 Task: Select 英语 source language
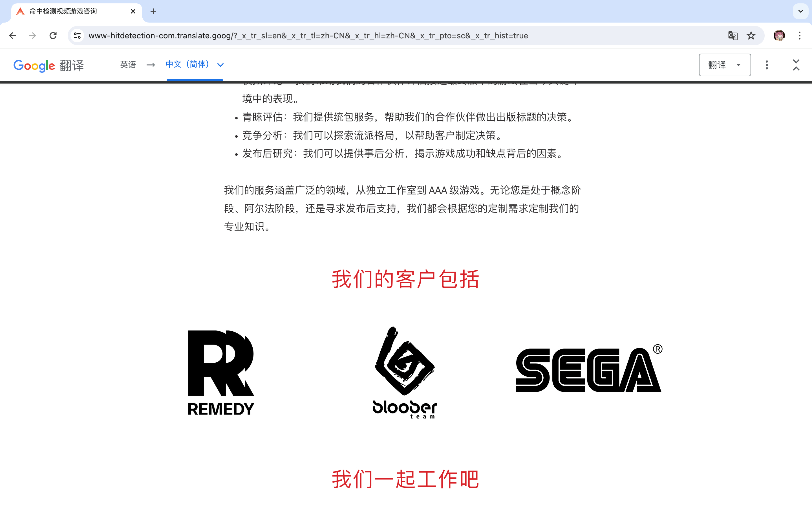pyautogui.click(x=128, y=65)
